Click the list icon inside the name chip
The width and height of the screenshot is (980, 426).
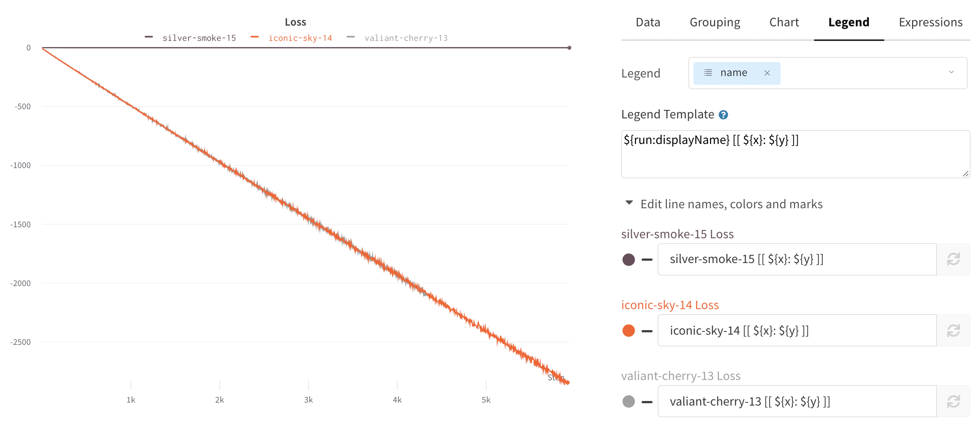[x=708, y=73]
